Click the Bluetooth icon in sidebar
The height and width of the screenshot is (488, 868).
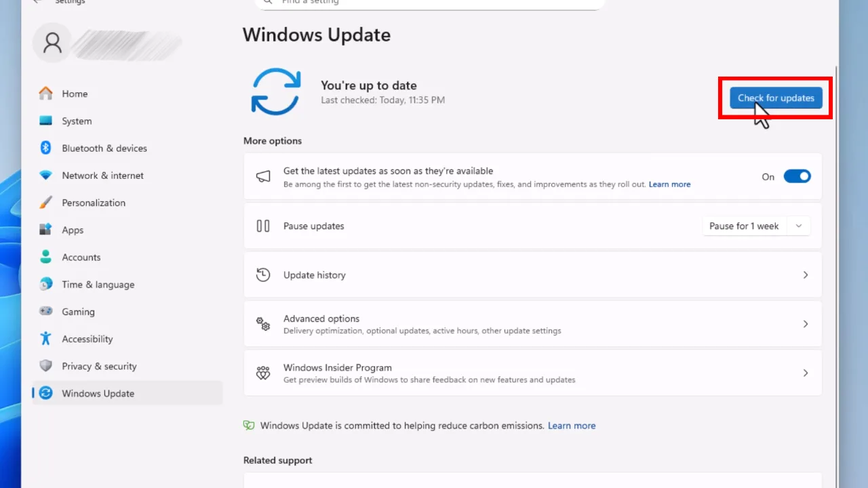coord(45,148)
